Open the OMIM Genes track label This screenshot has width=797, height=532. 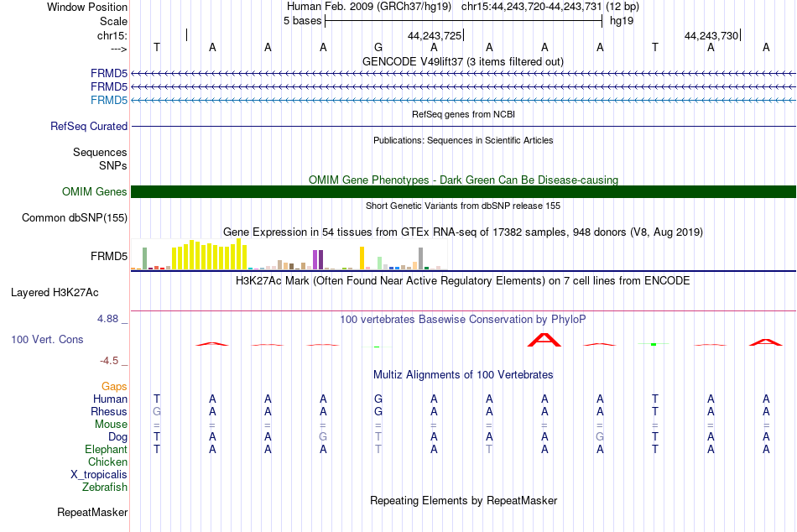pos(95,192)
